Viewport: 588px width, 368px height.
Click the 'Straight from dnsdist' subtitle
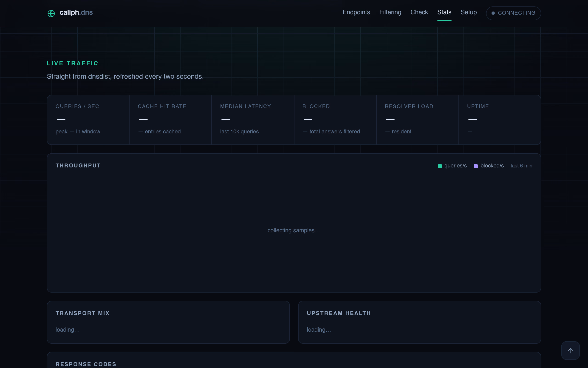tap(125, 76)
